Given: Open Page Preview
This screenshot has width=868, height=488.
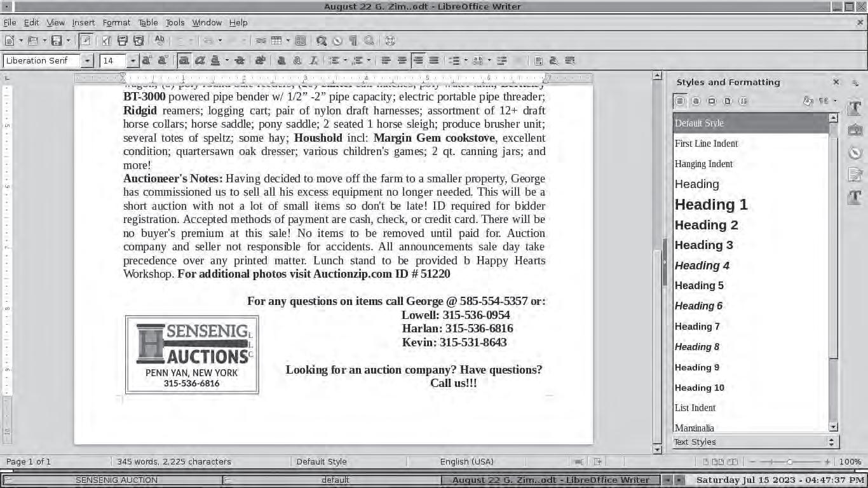Looking at the screenshot, I should click(139, 41).
